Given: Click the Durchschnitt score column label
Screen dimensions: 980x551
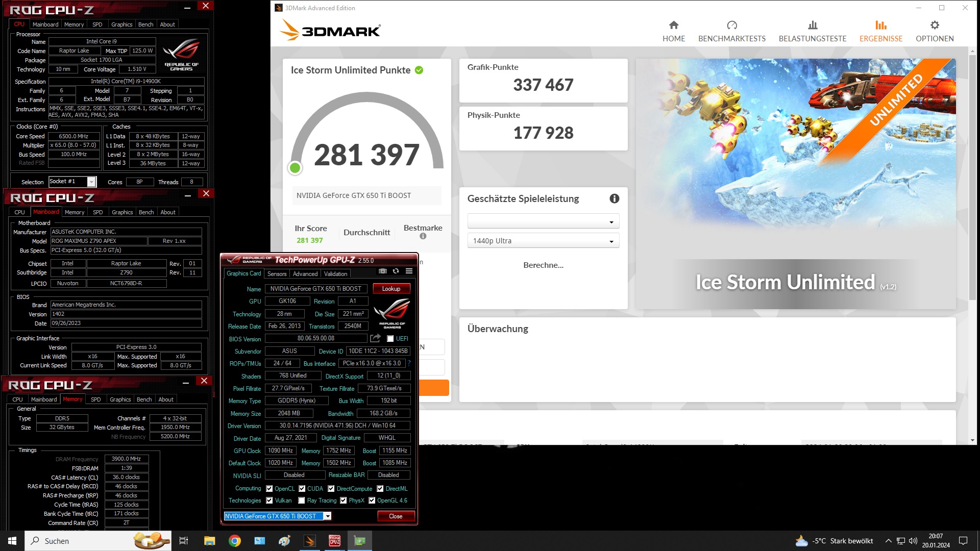Looking at the screenshot, I should coord(366,233).
